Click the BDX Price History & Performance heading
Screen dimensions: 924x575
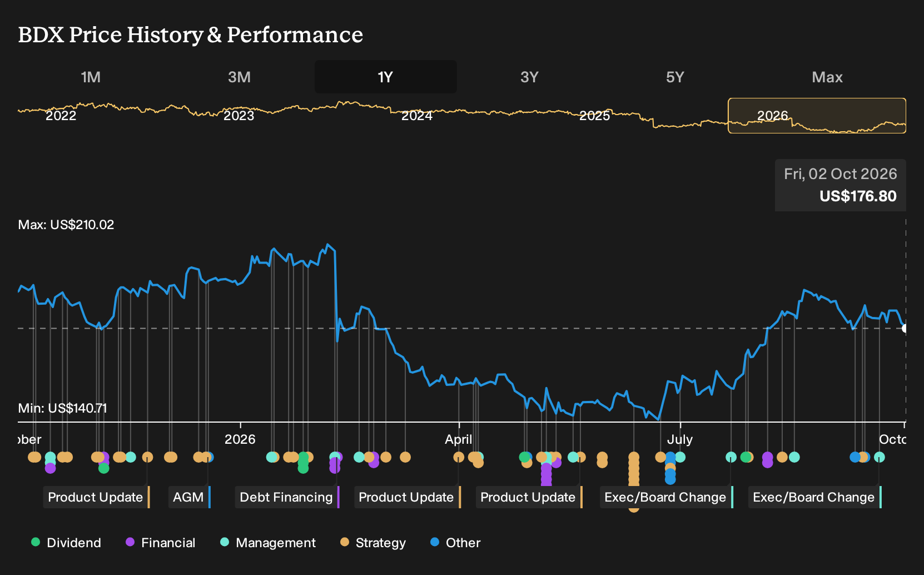coord(191,34)
